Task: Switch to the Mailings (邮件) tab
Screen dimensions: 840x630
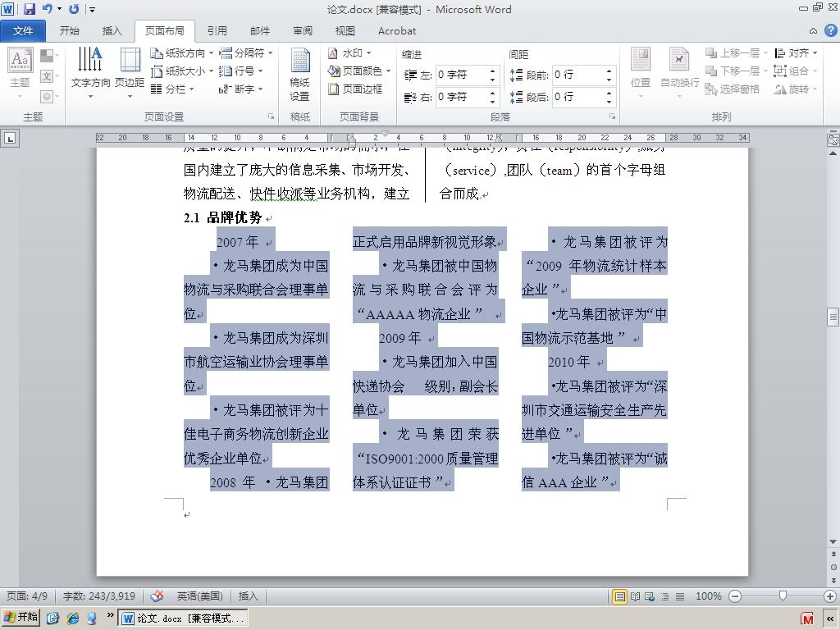Action: click(x=260, y=31)
